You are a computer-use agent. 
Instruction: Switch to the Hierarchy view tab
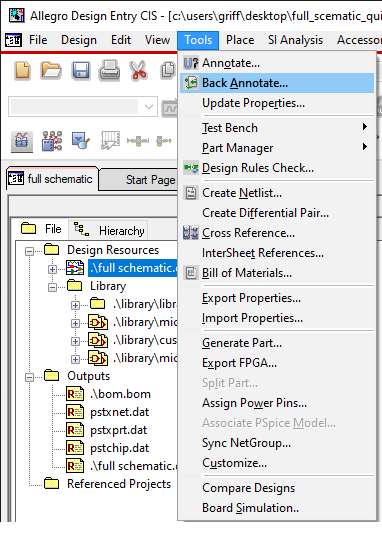(109, 230)
